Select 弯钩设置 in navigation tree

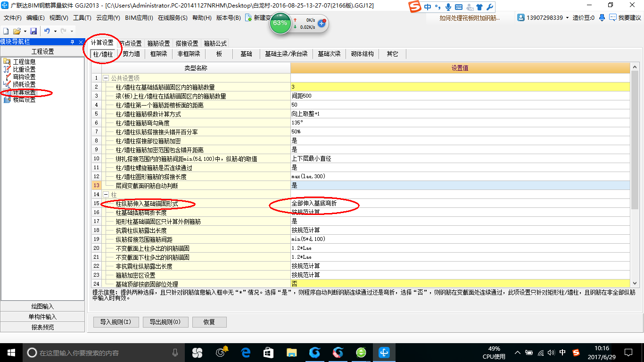[24, 77]
